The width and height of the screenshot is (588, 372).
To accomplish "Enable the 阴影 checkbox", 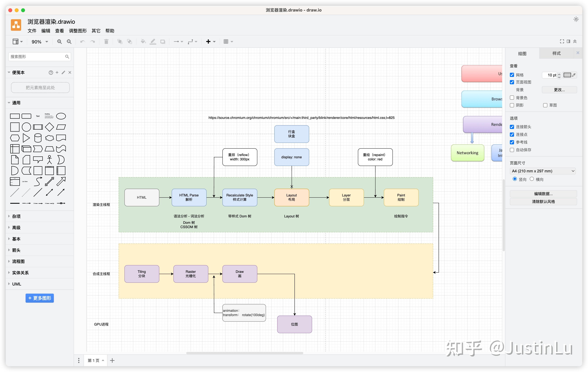I will [x=512, y=105].
